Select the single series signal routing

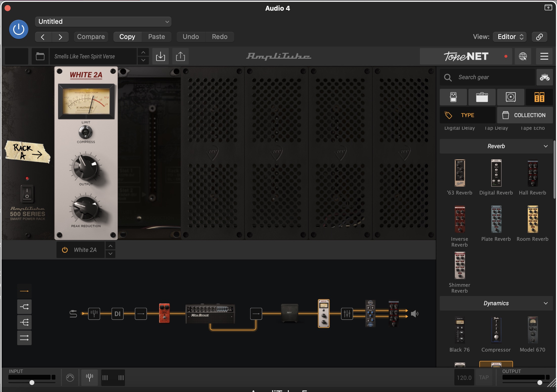coord(24,291)
